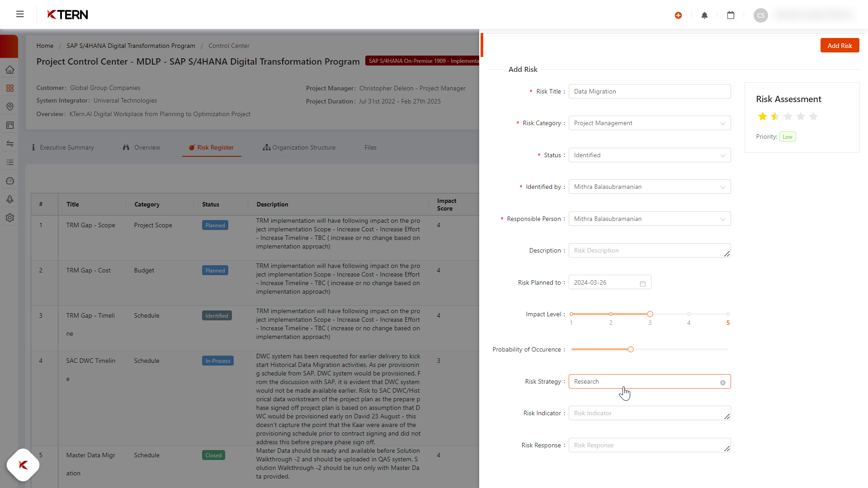
Task: Click the Risk Title input field
Action: [x=650, y=92]
